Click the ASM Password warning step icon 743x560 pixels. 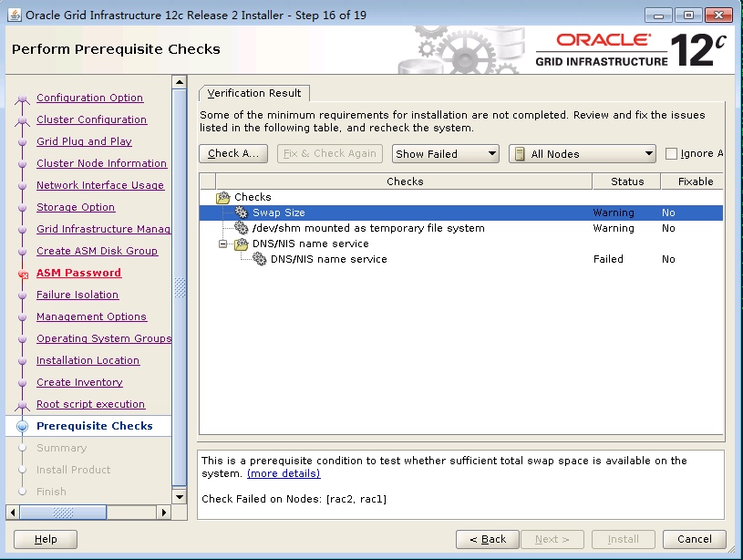[x=23, y=273]
